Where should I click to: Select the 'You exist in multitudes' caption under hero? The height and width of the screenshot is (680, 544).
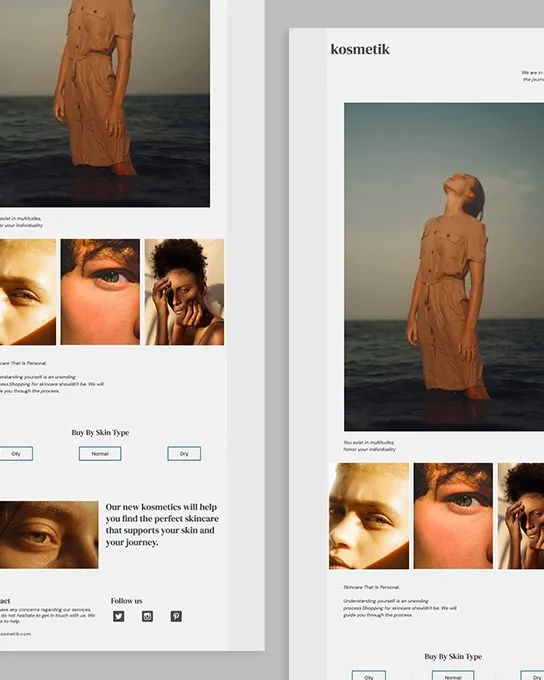click(369, 446)
